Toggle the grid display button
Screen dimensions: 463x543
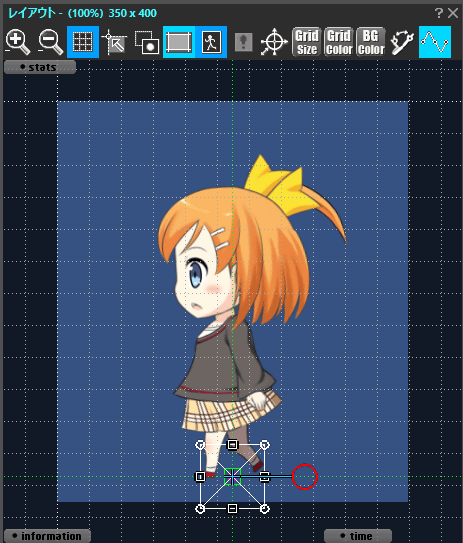[83, 42]
